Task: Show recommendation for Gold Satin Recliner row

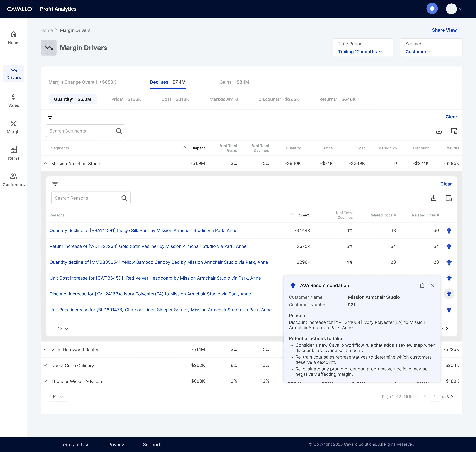Action: (x=449, y=246)
